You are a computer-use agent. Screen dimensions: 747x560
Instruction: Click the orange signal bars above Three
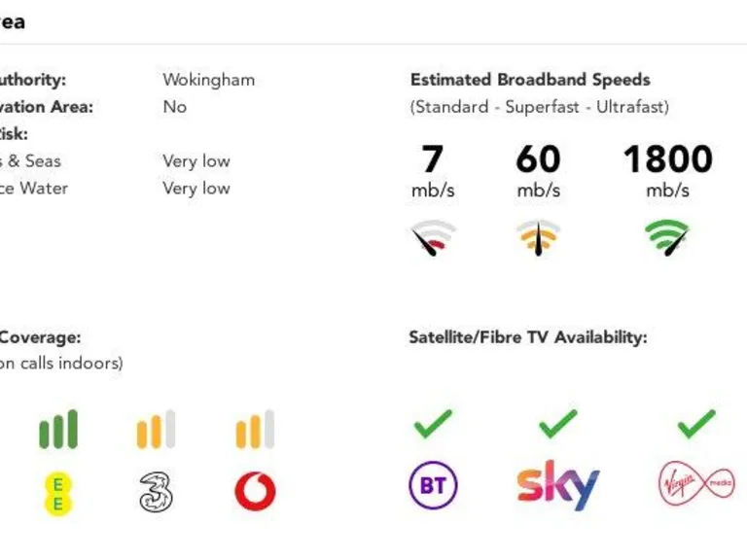(x=156, y=430)
